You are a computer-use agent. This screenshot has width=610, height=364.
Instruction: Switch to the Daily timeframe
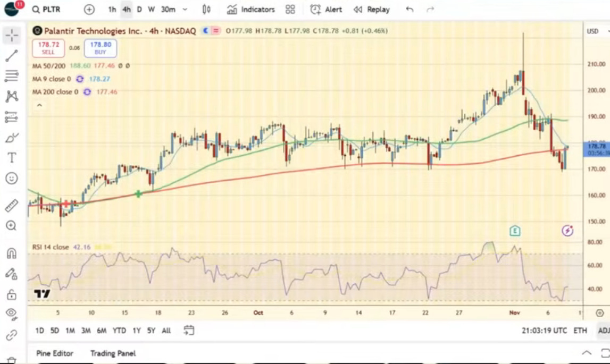139,10
